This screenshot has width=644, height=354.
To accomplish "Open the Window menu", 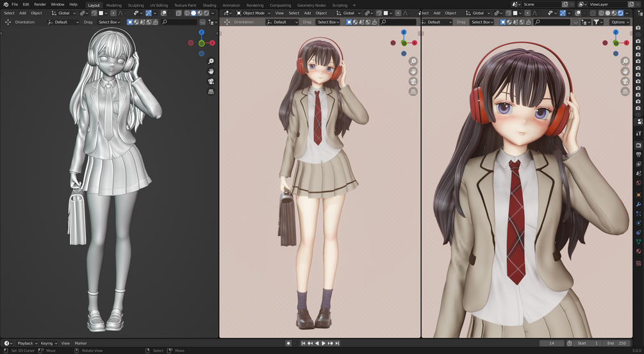I will (x=58, y=4).
